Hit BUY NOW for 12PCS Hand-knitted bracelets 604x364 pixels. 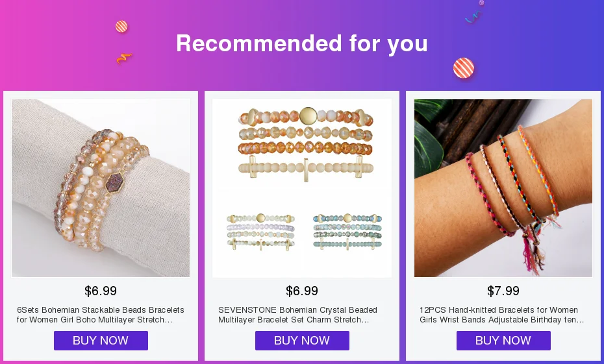click(x=503, y=341)
